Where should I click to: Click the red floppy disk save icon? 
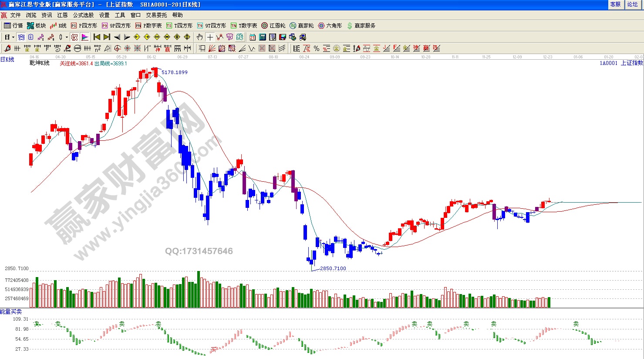pyautogui.click(x=283, y=37)
